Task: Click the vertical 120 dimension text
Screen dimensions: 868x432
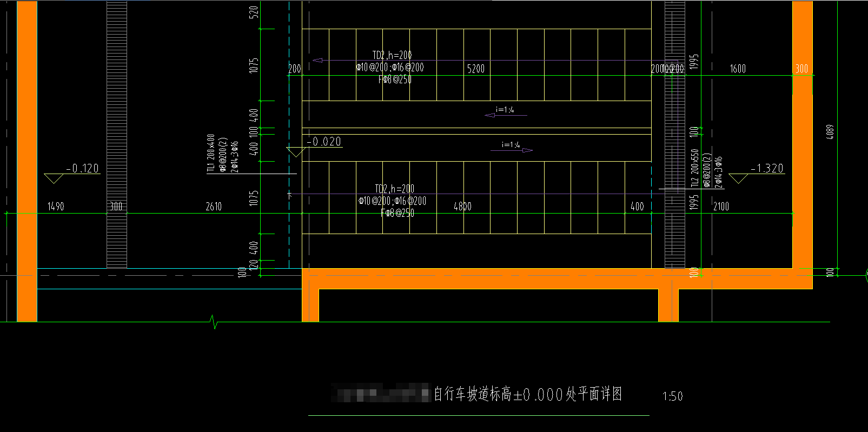Action: pos(254,264)
